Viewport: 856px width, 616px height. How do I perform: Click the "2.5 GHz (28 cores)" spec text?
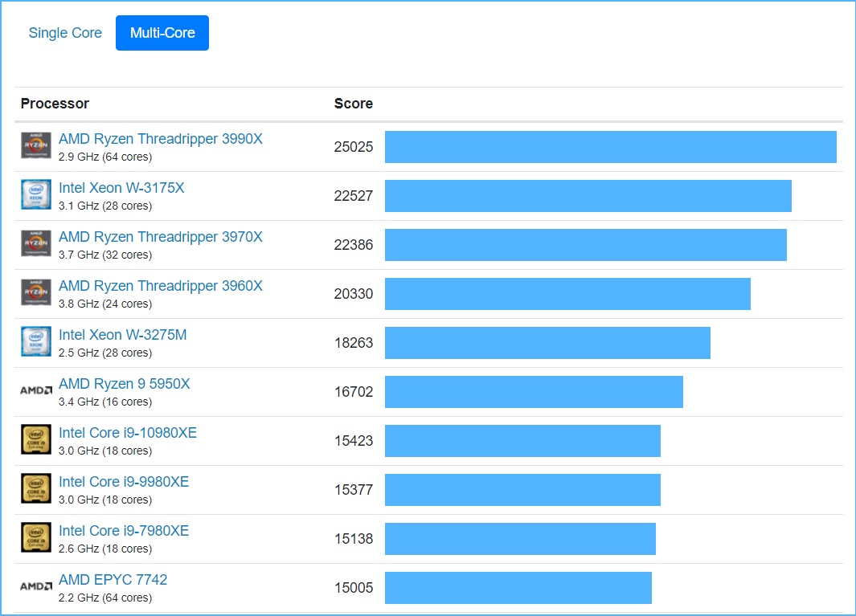[x=105, y=353]
